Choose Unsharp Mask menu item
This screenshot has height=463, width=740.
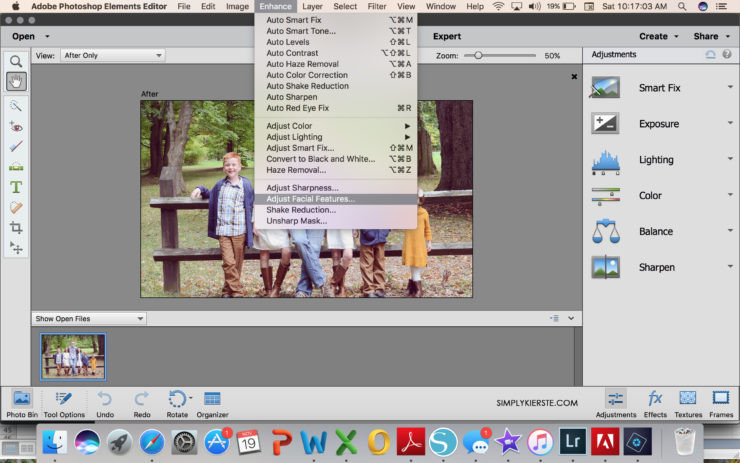[x=336, y=221]
